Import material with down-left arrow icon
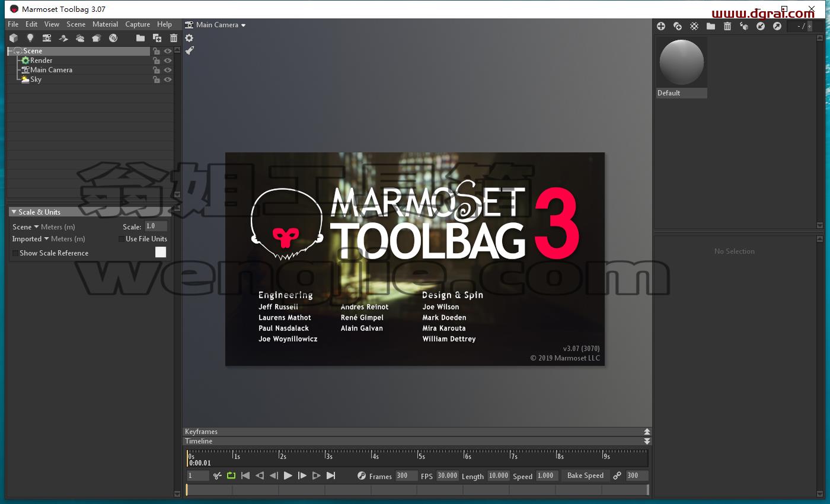This screenshot has width=830, height=504. [761, 26]
